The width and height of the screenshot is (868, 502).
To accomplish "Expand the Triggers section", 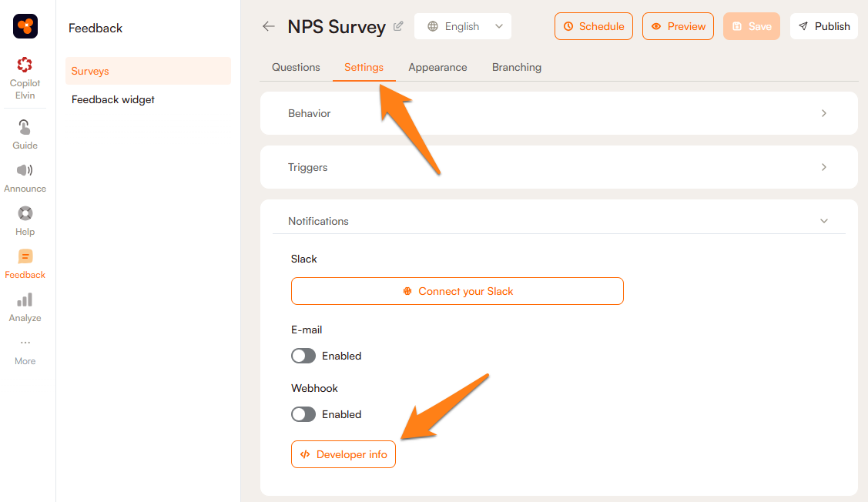I will [558, 167].
